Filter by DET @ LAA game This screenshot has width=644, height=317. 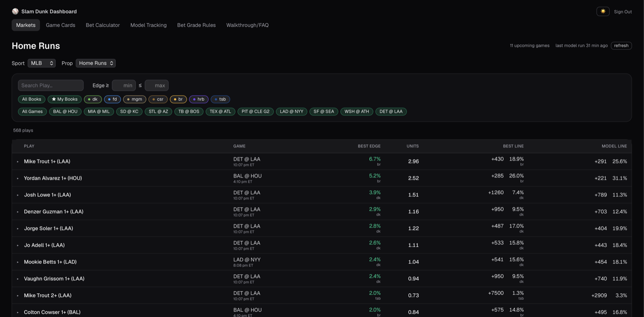pos(391,111)
